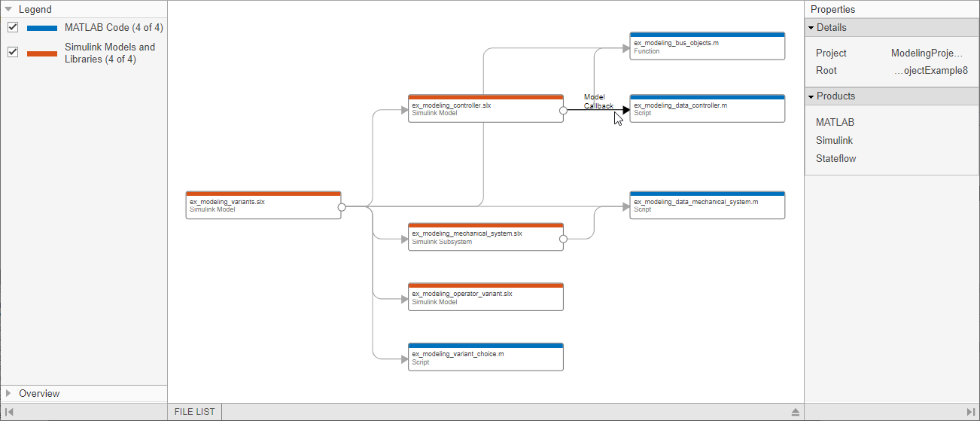Click the Project label in Details
The height and width of the screenshot is (421, 980).
[x=831, y=53]
